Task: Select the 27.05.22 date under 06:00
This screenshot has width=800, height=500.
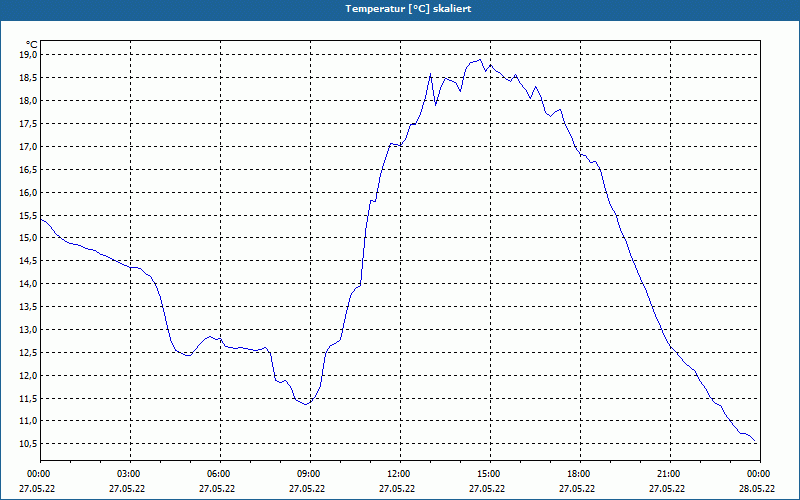Action: tap(217, 488)
